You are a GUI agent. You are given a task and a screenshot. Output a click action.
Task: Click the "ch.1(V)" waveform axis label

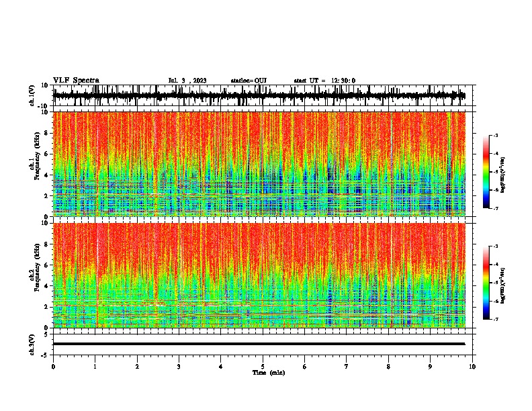[32, 95]
